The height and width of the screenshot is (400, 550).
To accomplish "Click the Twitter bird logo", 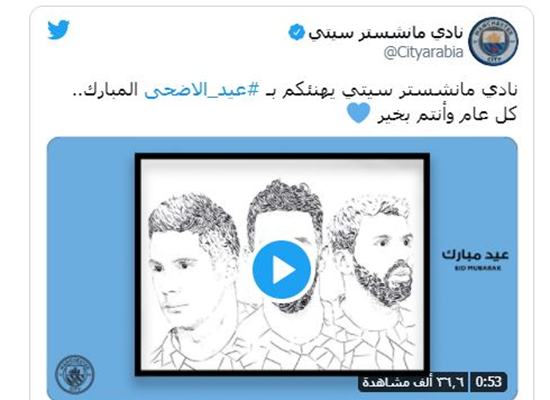I will (59, 29).
